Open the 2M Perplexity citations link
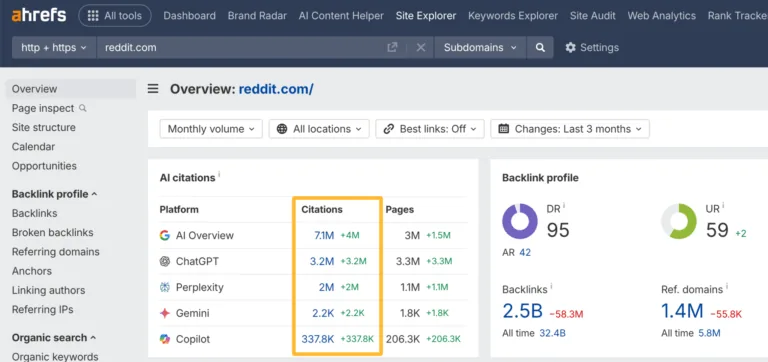 click(326, 288)
